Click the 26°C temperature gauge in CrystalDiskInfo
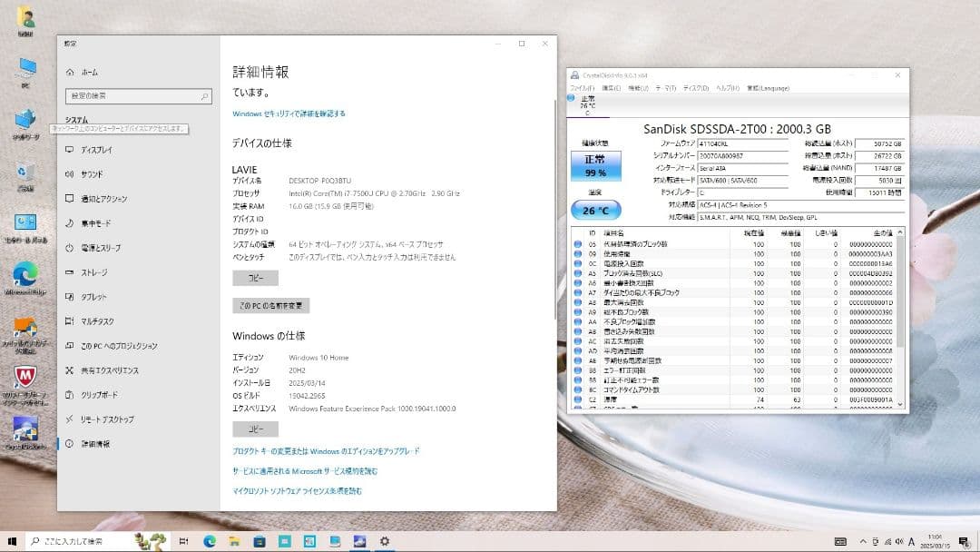The image size is (980, 552). [595, 209]
